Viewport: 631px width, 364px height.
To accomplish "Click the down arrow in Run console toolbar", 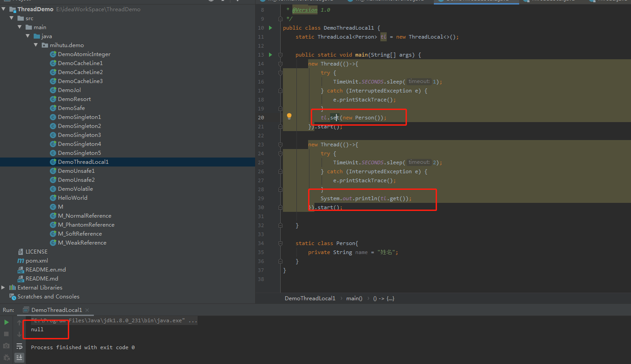I will pyautogui.click(x=19, y=334).
